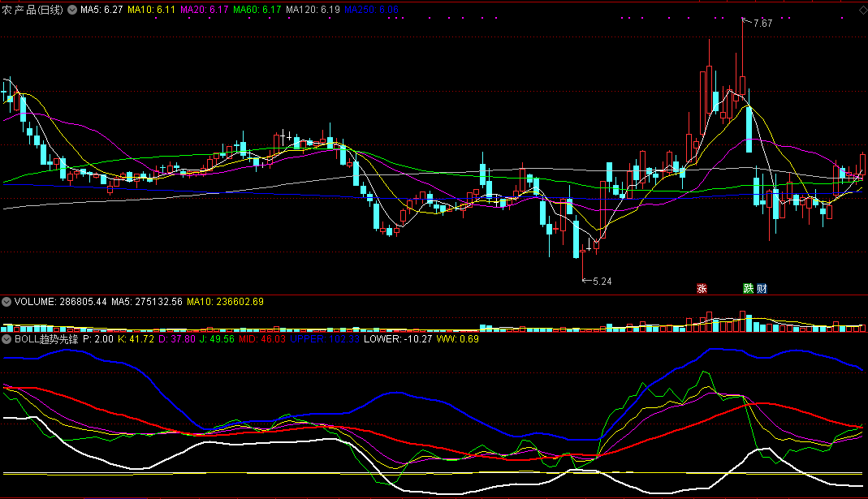Click the MA5: 6.27 label in the main chart
The width and height of the screenshot is (868, 499).
tap(101, 10)
